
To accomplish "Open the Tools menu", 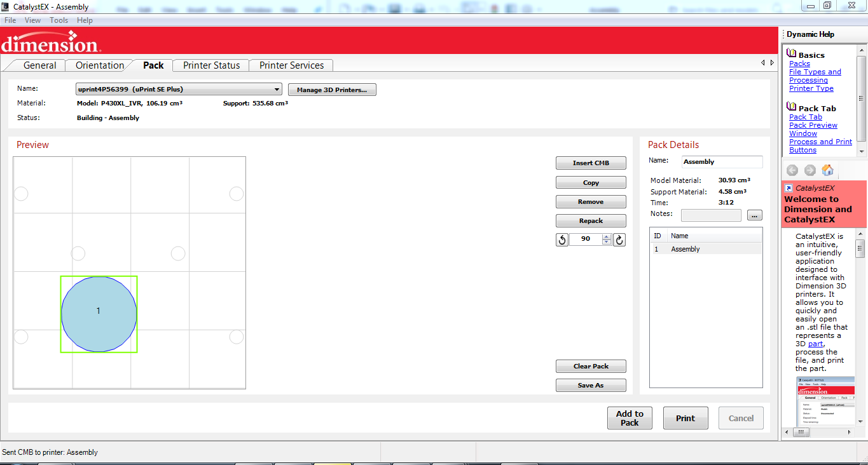I will (x=59, y=20).
